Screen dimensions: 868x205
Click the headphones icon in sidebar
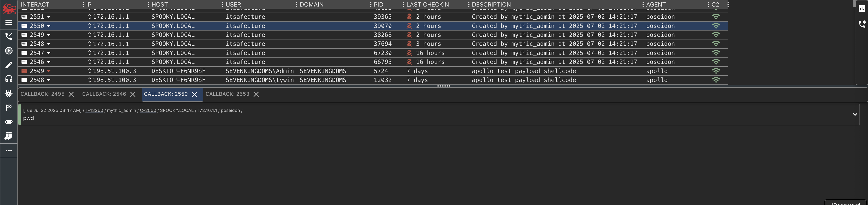[9, 79]
